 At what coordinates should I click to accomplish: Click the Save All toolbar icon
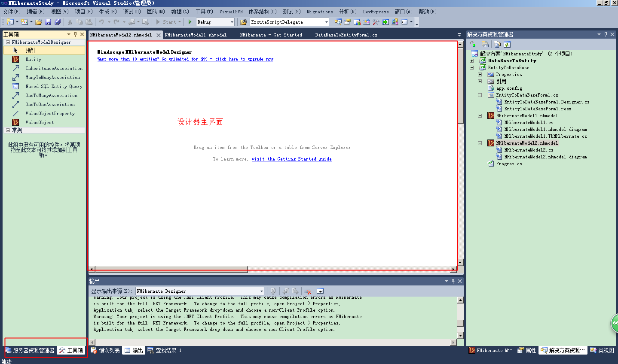[58, 22]
